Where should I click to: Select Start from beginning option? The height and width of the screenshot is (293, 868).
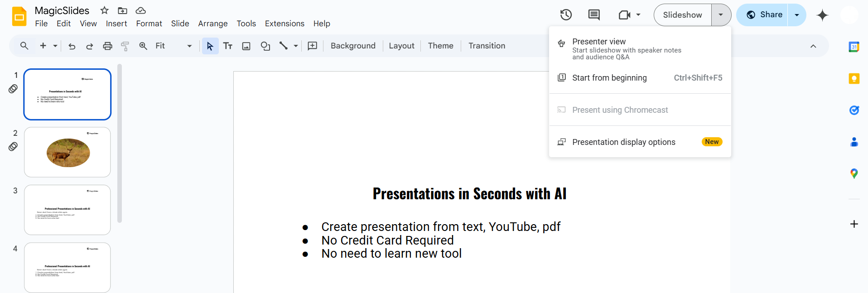point(640,78)
